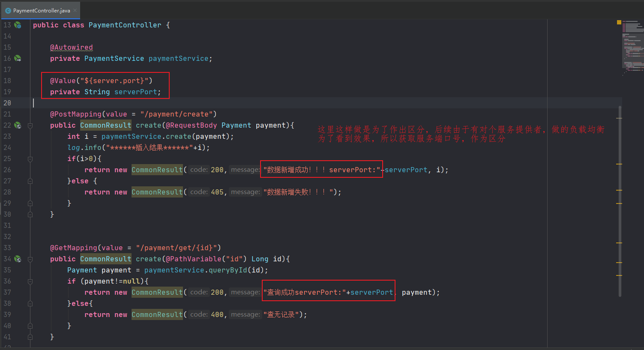Click the Long type keyword on line 34
The width and height of the screenshot is (644, 350).
coord(260,259)
